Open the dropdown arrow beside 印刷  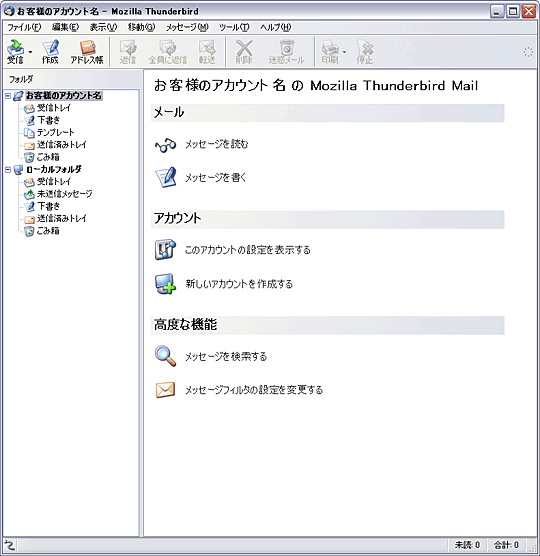344,52
